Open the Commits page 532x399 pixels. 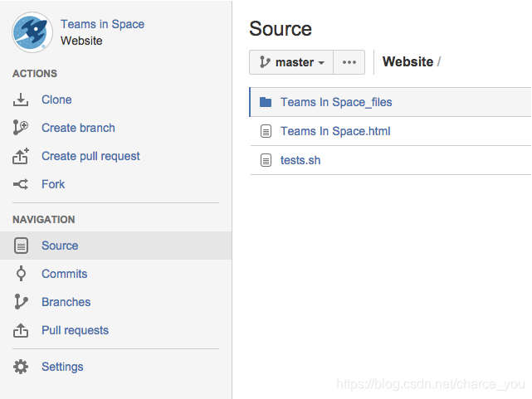pos(65,274)
